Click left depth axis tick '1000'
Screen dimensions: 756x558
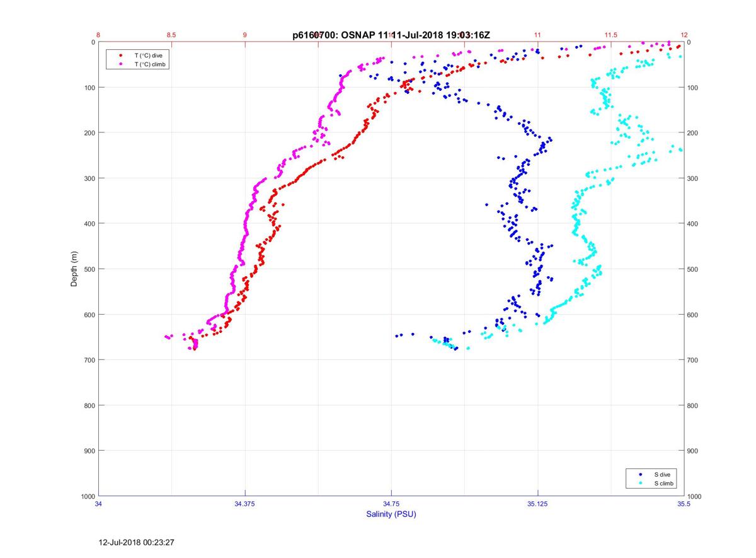(x=87, y=496)
